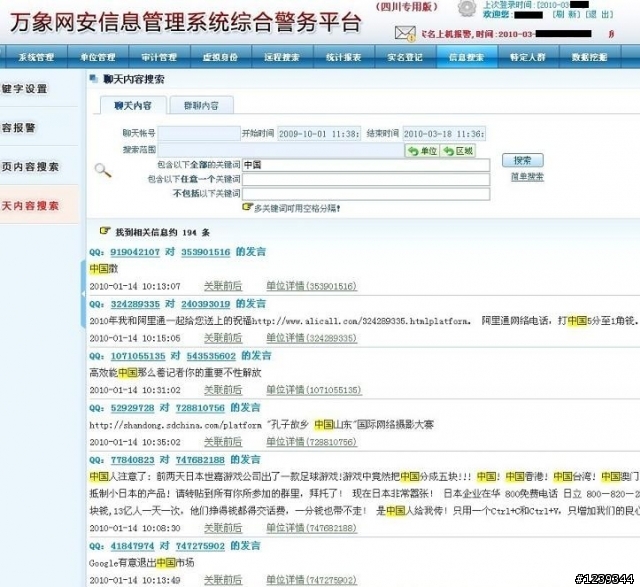Open QQ sender 41847974
Image resolution: width=640 pixels, height=587 pixels.
(132, 546)
